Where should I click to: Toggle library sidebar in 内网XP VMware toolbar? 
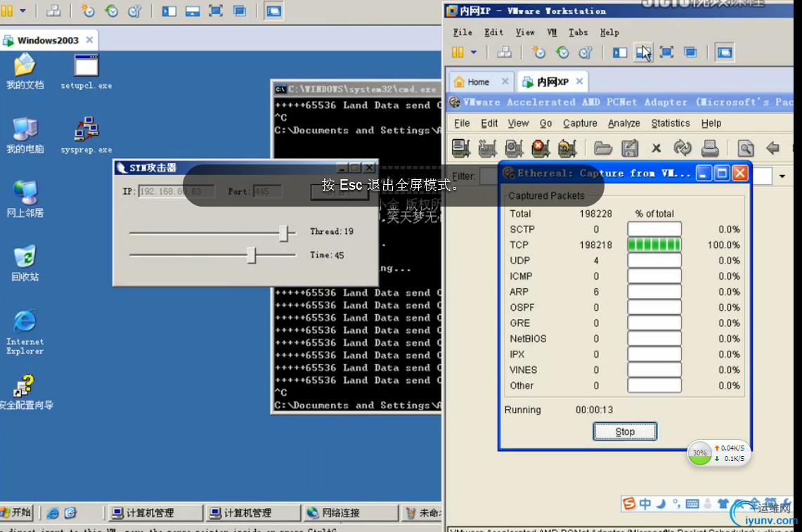[620, 52]
